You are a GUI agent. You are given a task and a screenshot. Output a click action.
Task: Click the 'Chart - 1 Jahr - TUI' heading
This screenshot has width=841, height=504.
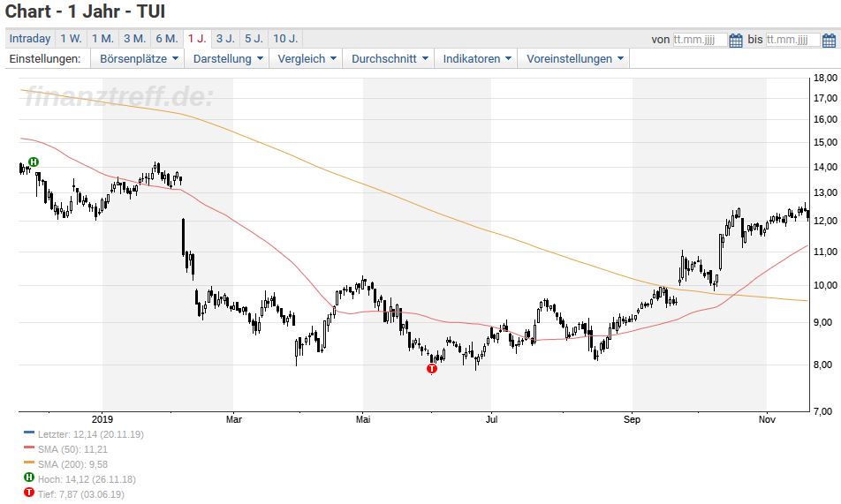86,11
